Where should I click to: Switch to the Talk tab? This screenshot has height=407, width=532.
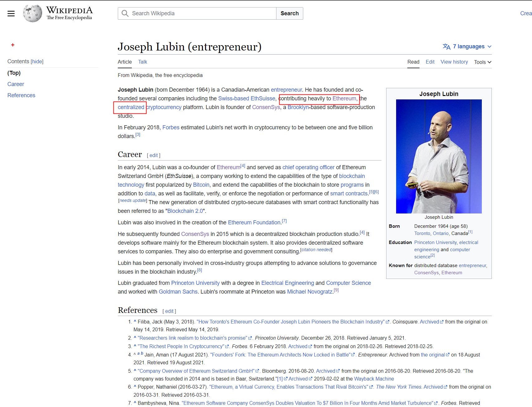(x=142, y=62)
